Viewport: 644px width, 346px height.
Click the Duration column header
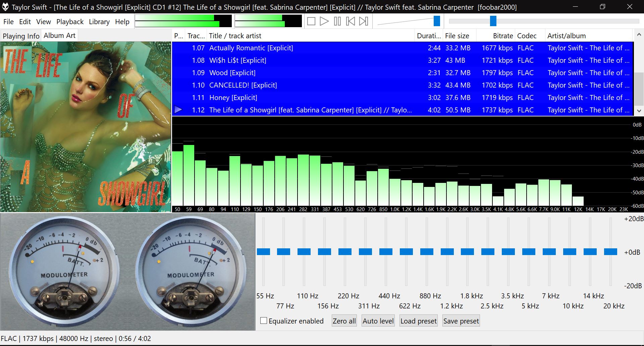coord(429,36)
